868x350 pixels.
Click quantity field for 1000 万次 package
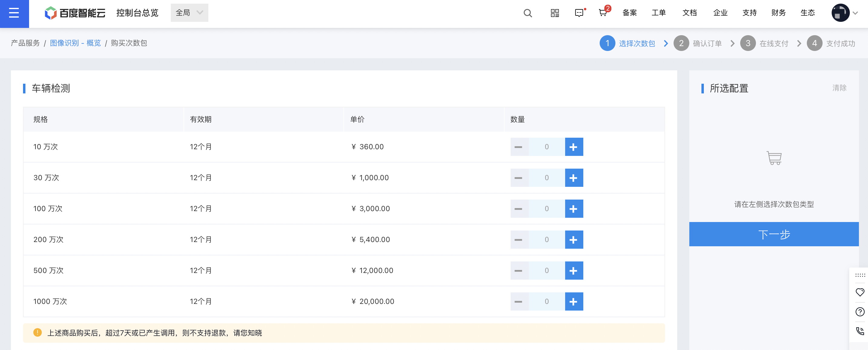[x=547, y=301]
